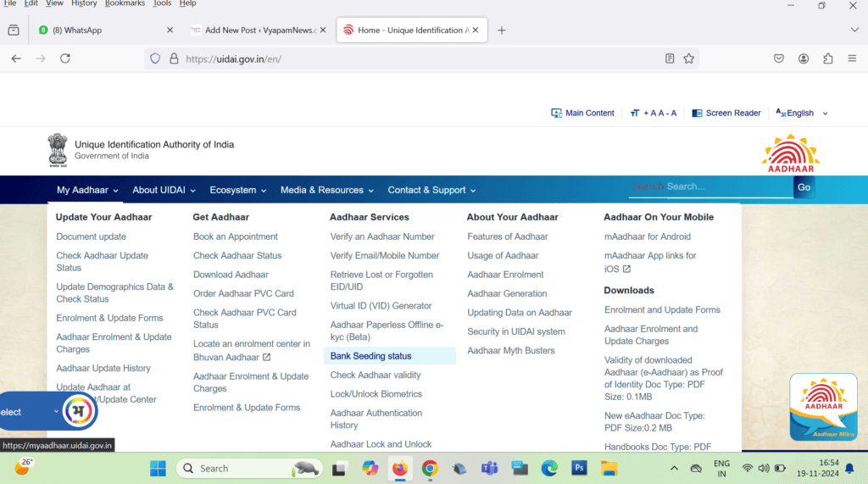Open Virtual ID (VID) Generator link
Image resolution: width=868 pixels, height=484 pixels.
pos(381,306)
